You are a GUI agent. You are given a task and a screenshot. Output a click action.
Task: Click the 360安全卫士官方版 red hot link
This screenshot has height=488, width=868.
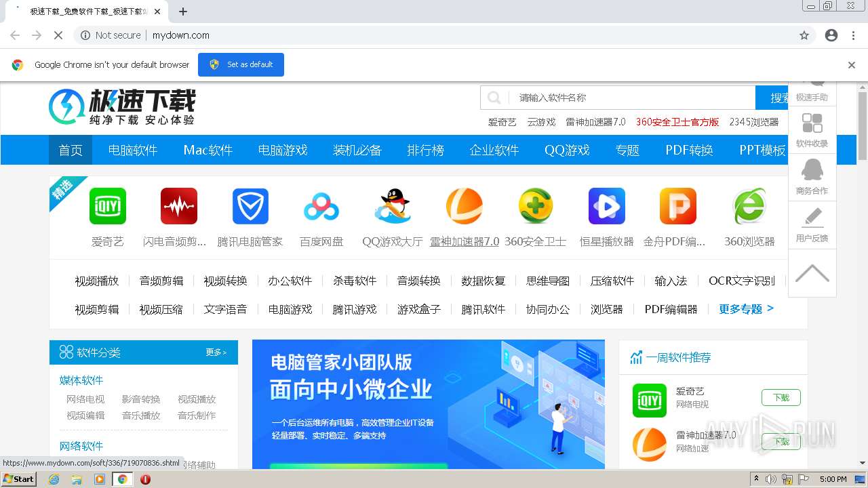(x=677, y=122)
